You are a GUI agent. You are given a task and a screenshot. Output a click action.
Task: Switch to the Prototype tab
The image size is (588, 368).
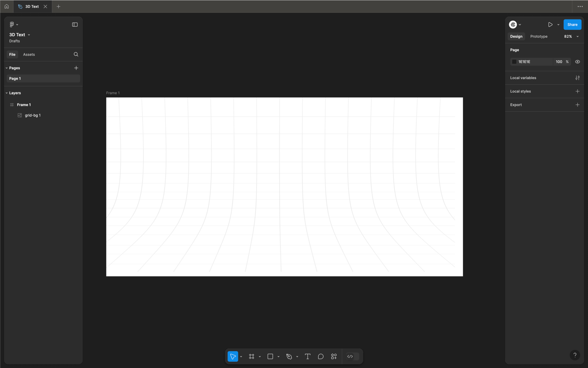539,36
